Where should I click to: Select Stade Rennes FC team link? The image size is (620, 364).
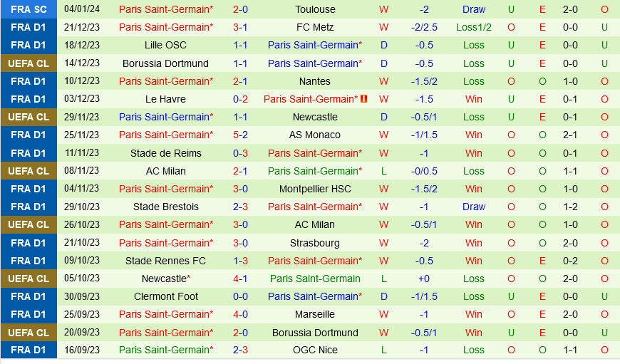[x=166, y=261]
